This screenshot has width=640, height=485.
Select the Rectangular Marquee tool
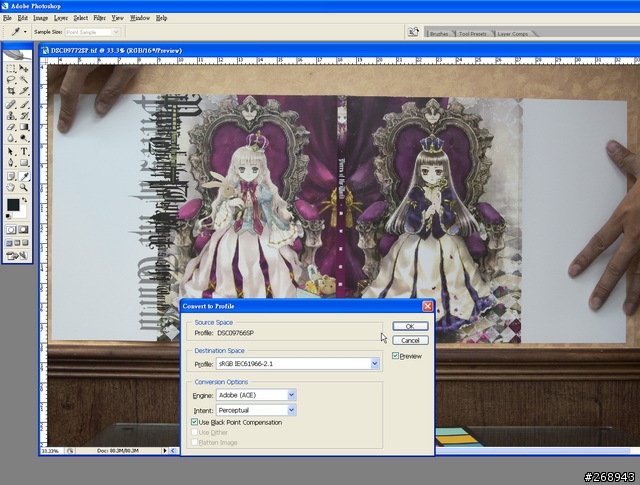coord(11,69)
